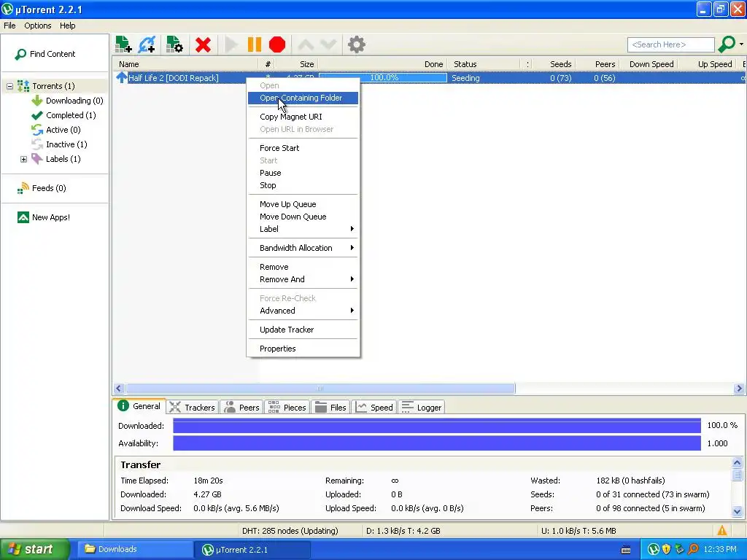The width and height of the screenshot is (747, 560).
Task: Open search provider dropdown arrow
Action: (742, 44)
